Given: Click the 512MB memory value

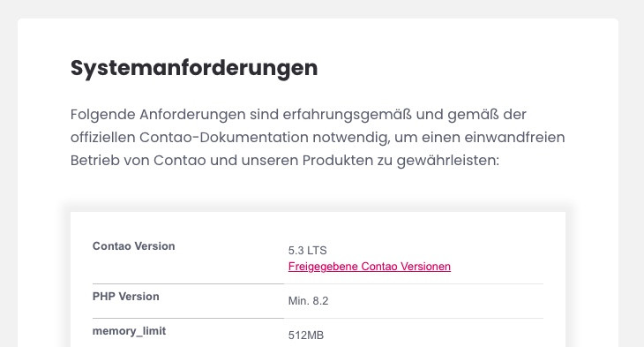Looking at the screenshot, I should coord(306,336).
